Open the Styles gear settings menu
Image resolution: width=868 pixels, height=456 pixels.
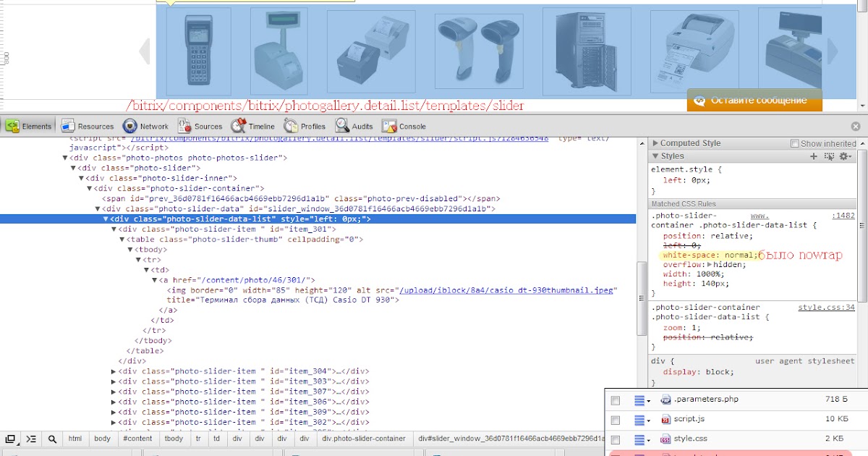coord(845,156)
